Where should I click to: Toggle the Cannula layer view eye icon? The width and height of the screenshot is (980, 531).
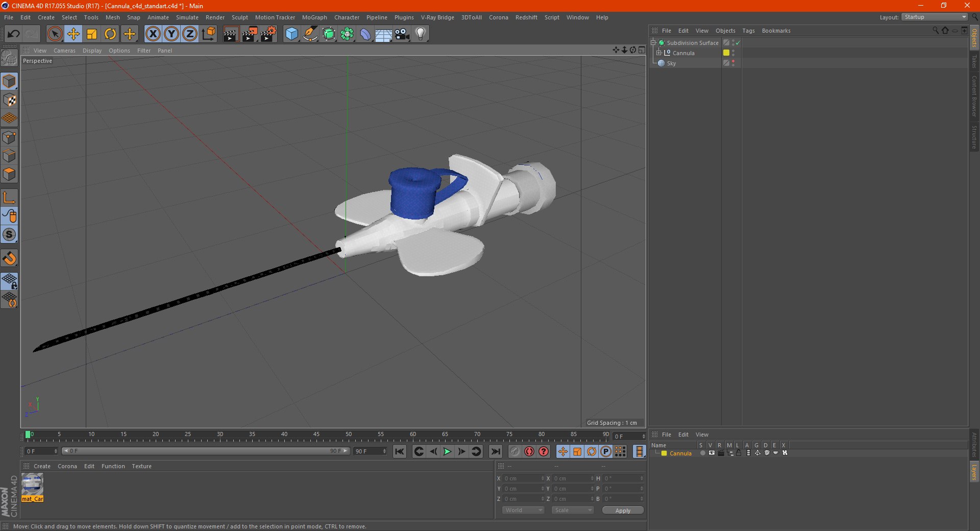pos(712,453)
